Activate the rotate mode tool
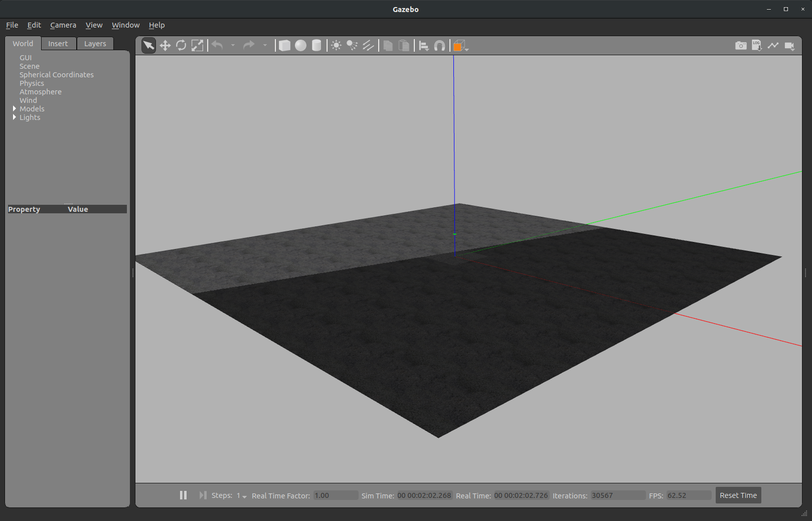The height and width of the screenshot is (521, 812). (181, 46)
